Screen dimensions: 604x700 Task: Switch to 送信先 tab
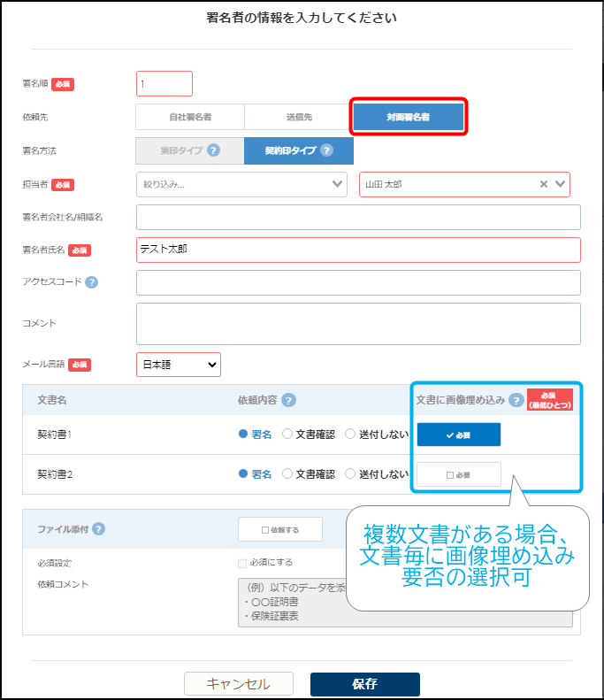298,117
